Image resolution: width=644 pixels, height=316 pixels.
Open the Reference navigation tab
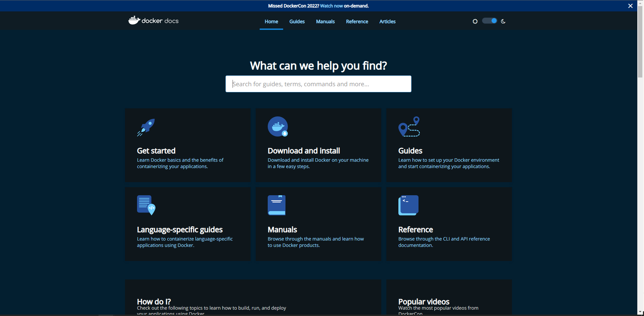coord(357,21)
